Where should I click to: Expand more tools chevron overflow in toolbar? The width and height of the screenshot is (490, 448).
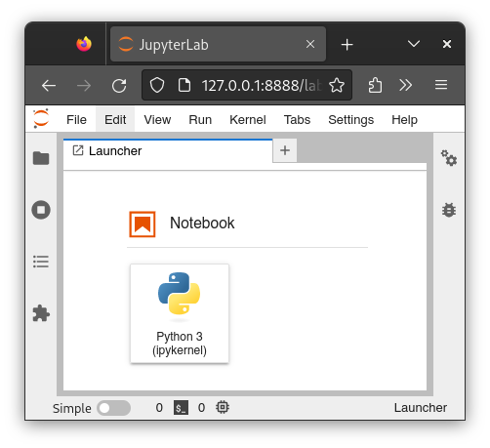(406, 85)
